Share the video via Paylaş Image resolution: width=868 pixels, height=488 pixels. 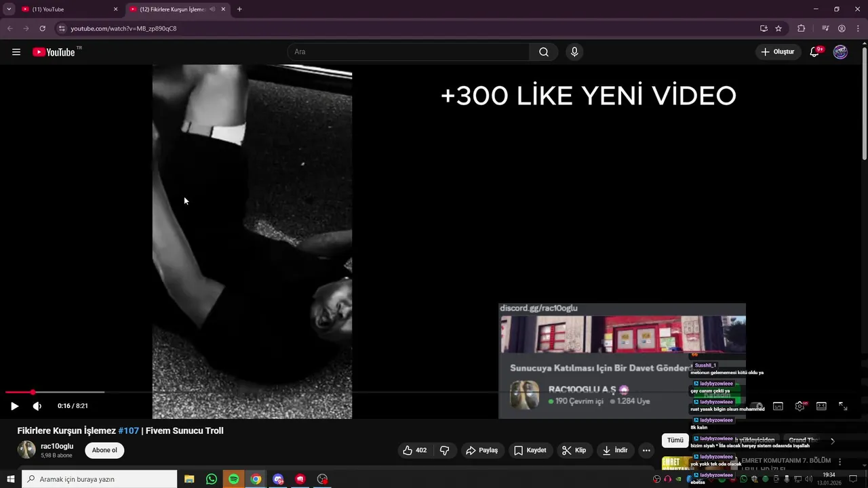482,450
